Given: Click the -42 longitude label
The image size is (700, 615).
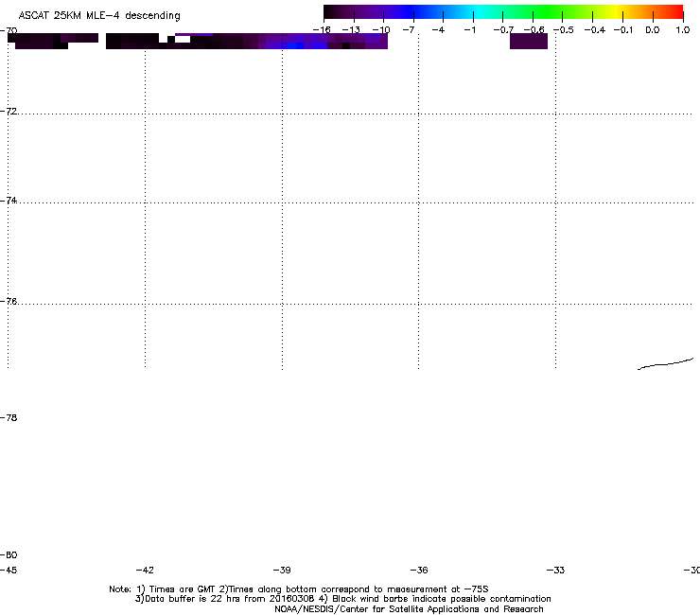Looking at the screenshot, I should point(145,570).
